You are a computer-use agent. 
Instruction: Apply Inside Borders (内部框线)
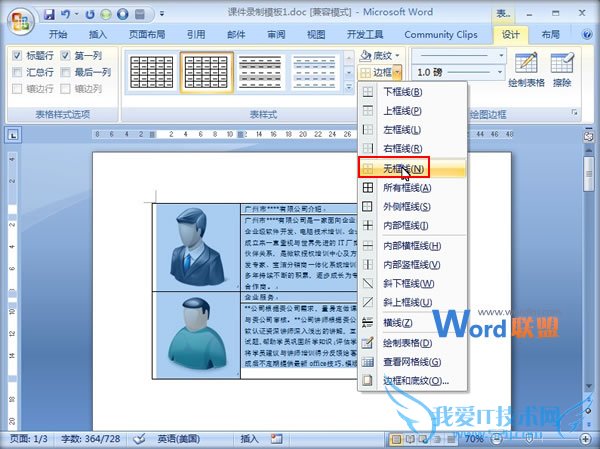412,225
